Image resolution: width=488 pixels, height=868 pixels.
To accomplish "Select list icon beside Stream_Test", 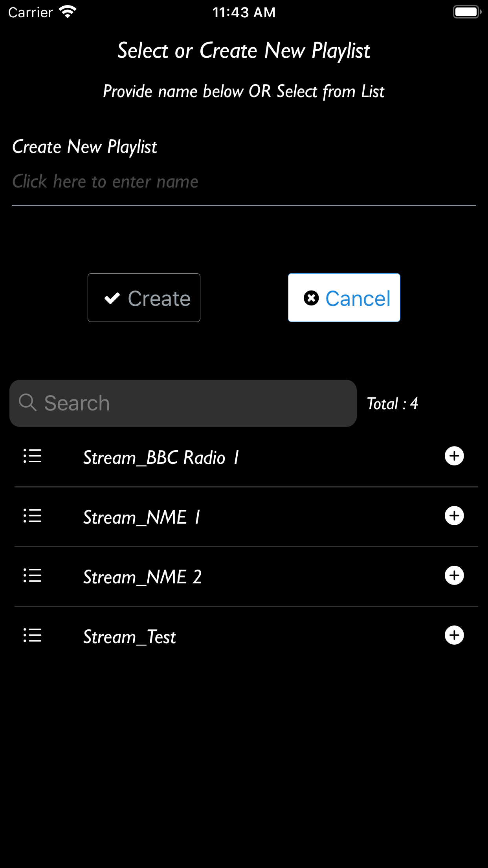I will pyautogui.click(x=32, y=636).
